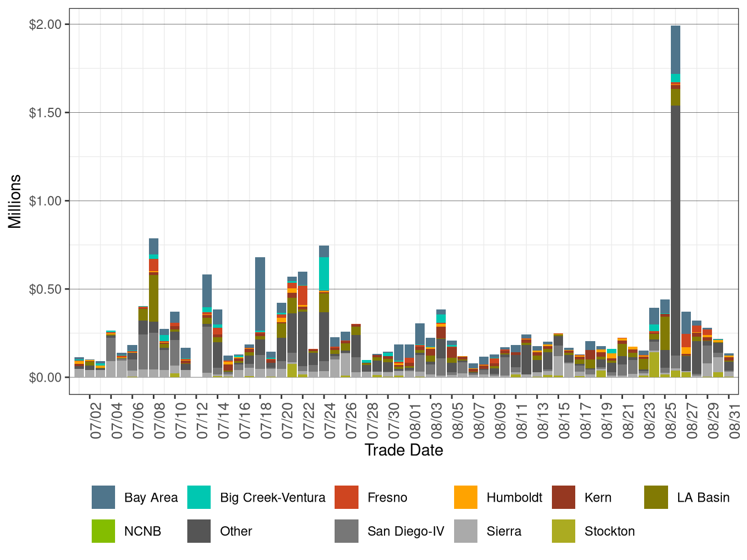Click the 'NCNB' legend label
Viewport: 747px width, 560px height.
[x=143, y=532]
